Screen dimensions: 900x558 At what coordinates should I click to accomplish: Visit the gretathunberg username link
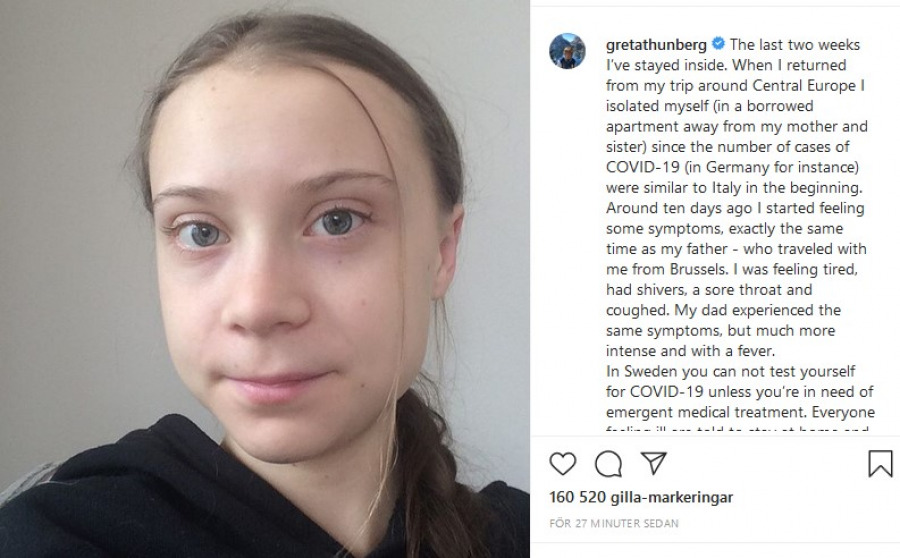pos(656,45)
